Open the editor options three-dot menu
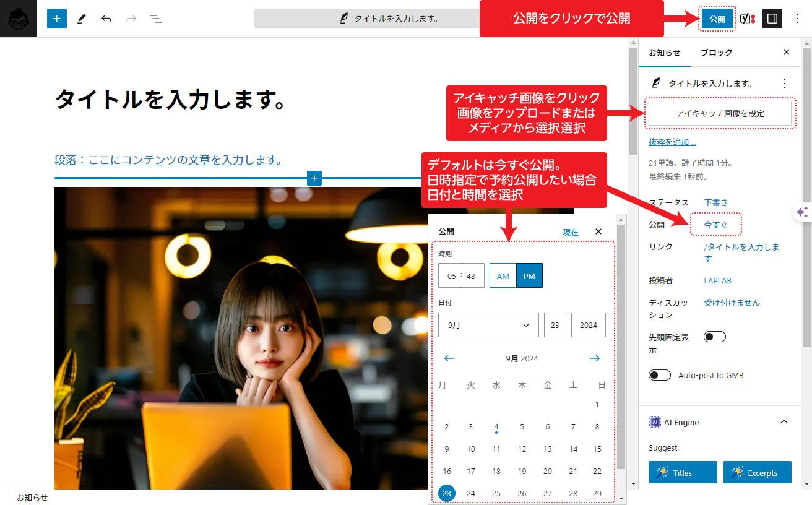This screenshot has height=505, width=812. (x=797, y=19)
